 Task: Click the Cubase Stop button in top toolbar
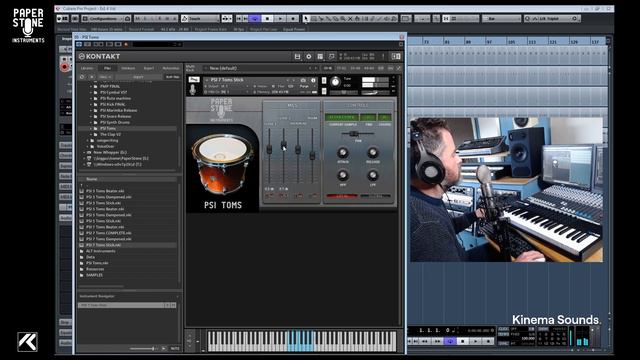[x=267, y=18]
